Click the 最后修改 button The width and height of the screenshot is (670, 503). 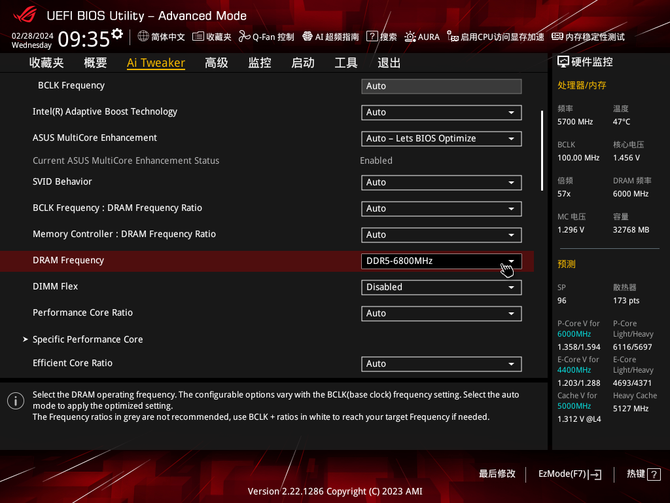[497, 474]
